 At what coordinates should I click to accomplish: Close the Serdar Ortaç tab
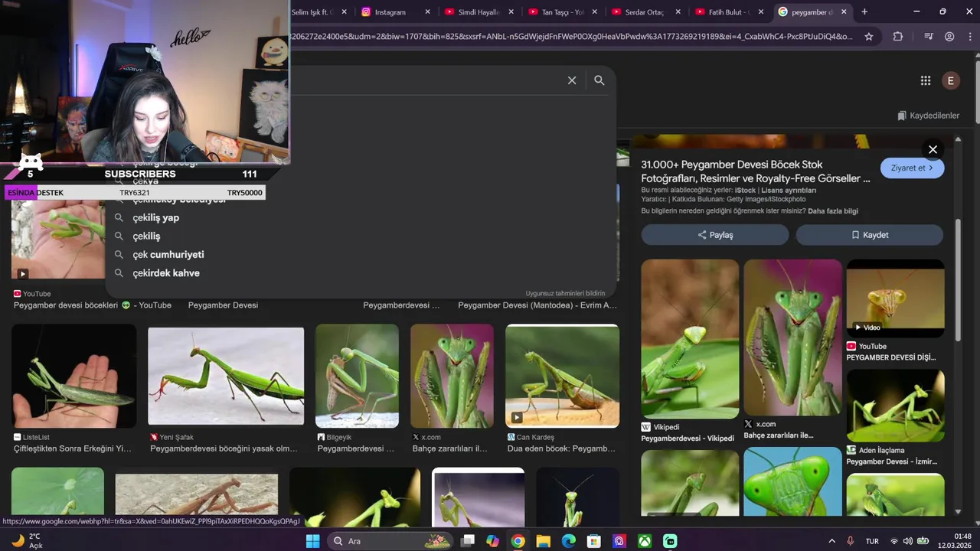tap(678, 11)
